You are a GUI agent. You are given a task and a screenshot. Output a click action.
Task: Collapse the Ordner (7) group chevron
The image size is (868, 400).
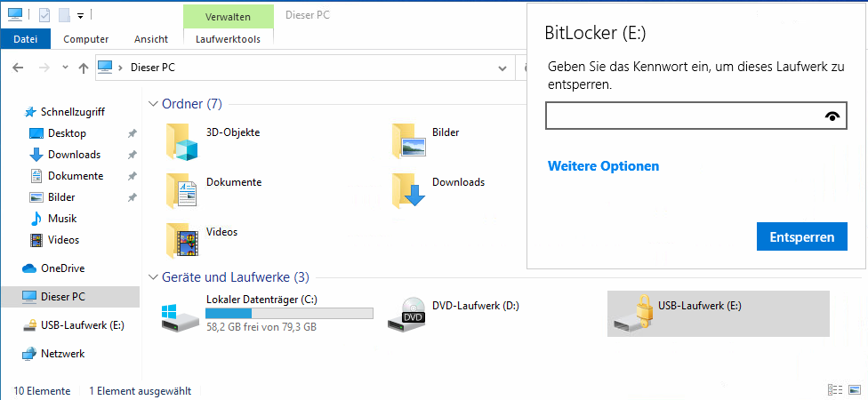[x=153, y=103]
